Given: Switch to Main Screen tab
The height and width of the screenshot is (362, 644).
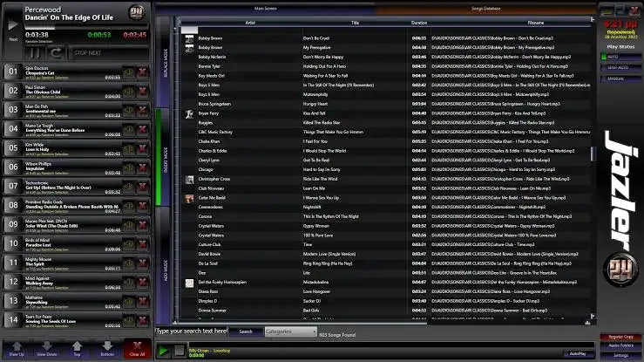Looking at the screenshot, I should [265, 8].
